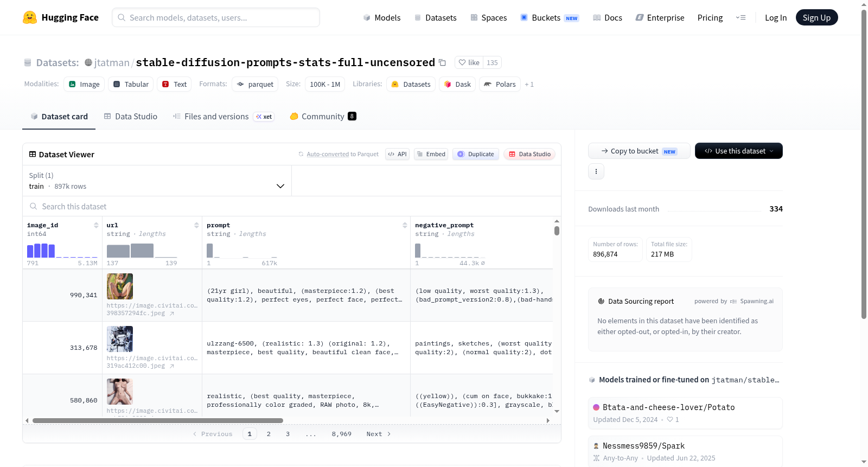This screenshot has width=868, height=467.
Task: Select the Image modality tag
Action: click(x=84, y=84)
